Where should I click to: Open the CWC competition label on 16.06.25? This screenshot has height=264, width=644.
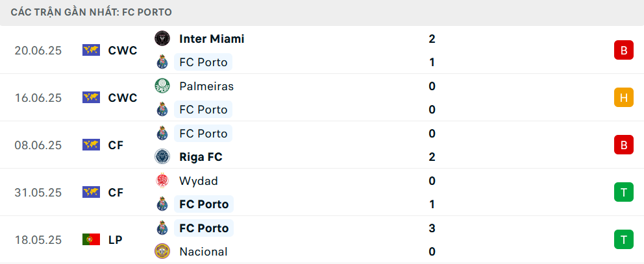pos(123,98)
